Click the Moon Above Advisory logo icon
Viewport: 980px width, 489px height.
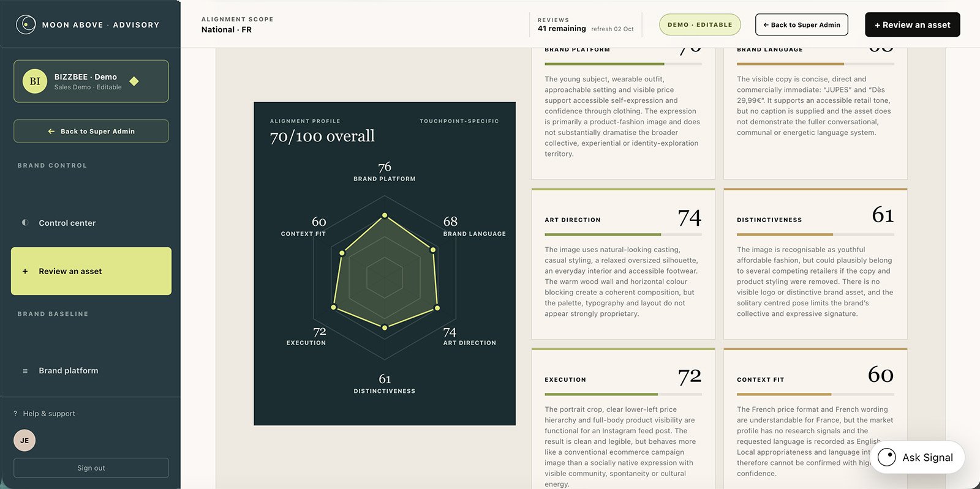(26, 24)
